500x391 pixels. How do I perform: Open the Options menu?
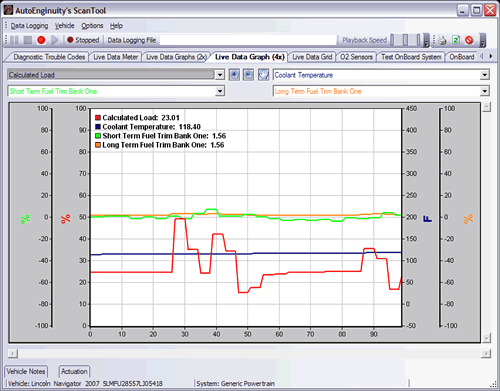(92, 26)
